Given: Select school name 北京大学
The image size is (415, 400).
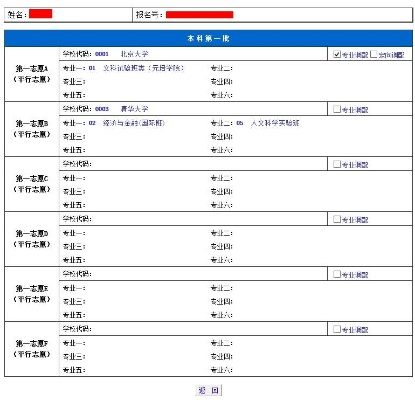Looking at the screenshot, I should coord(134,54).
